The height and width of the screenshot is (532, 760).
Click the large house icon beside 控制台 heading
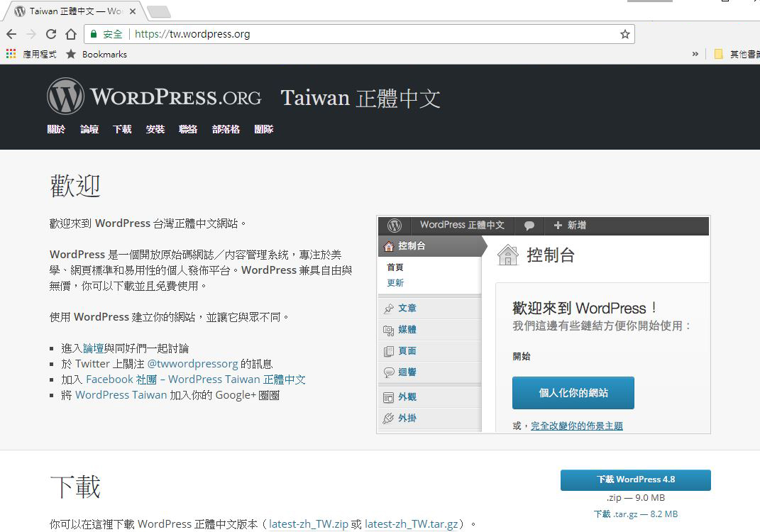click(x=508, y=255)
